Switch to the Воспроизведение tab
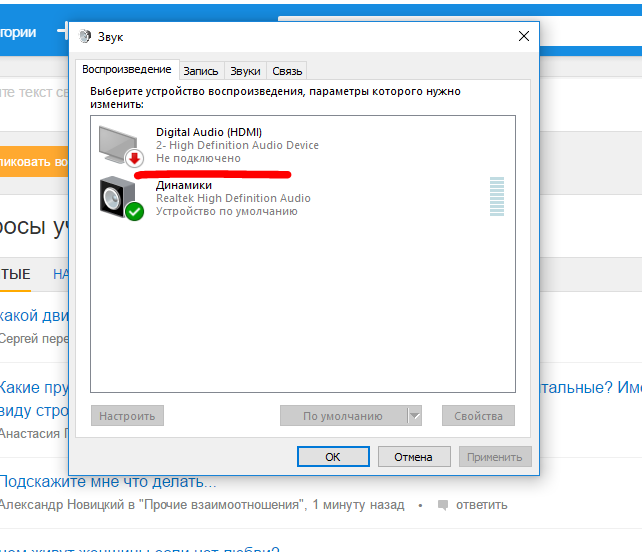The image size is (642, 552). pos(127,69)
